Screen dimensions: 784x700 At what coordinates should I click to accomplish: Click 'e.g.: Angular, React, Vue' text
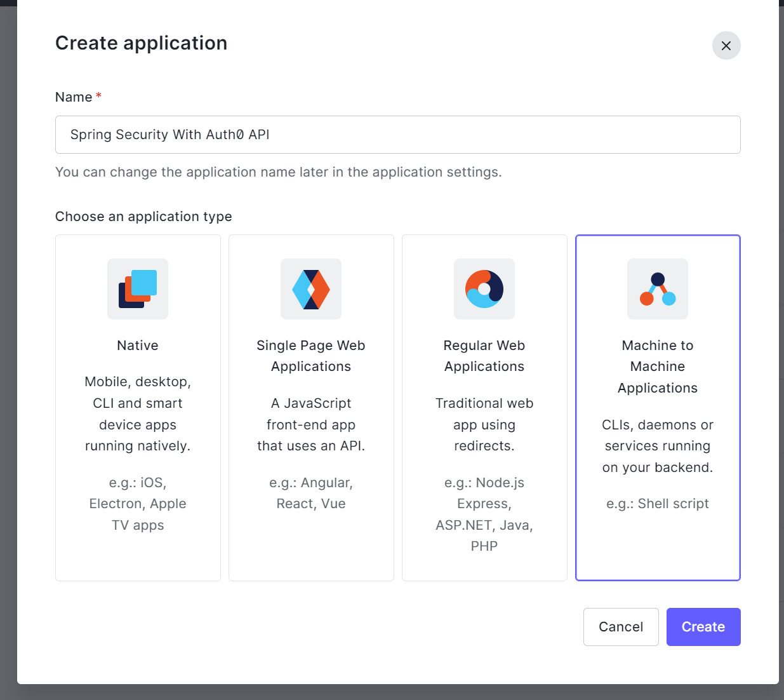pos(311,493)
